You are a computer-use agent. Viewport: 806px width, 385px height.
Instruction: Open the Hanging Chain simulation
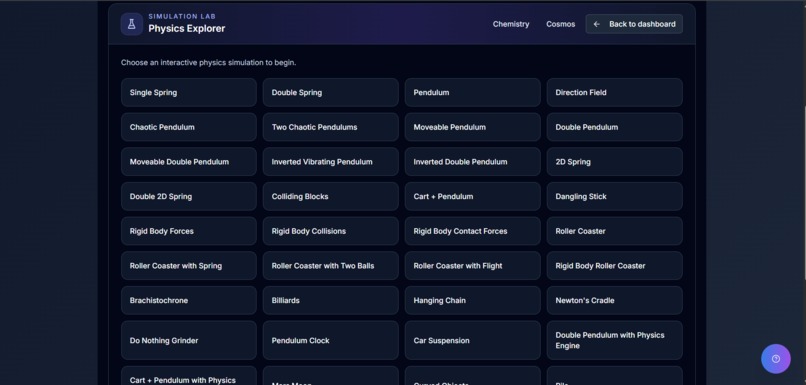click(x=472, y=301)
